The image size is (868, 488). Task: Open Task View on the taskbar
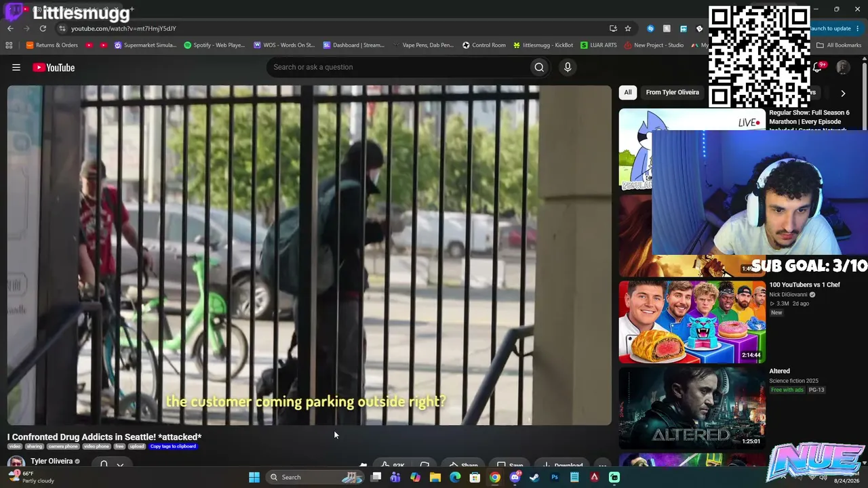coord(376,477)
